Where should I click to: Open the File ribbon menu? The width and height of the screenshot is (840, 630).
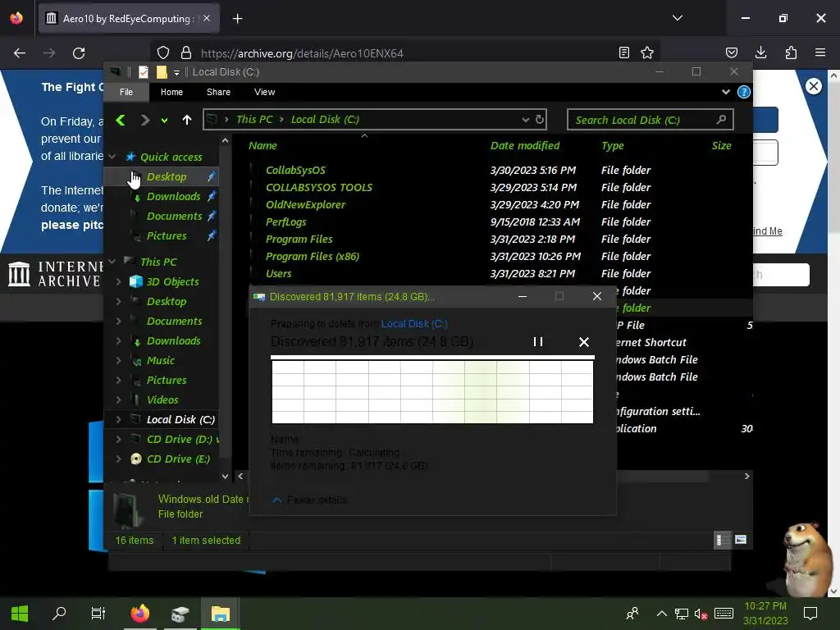click(126, 92)
